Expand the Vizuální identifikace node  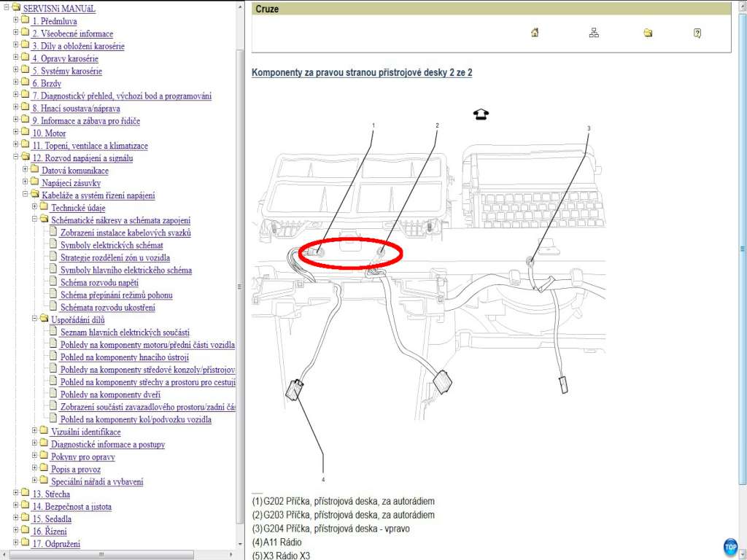pos(34,431)
